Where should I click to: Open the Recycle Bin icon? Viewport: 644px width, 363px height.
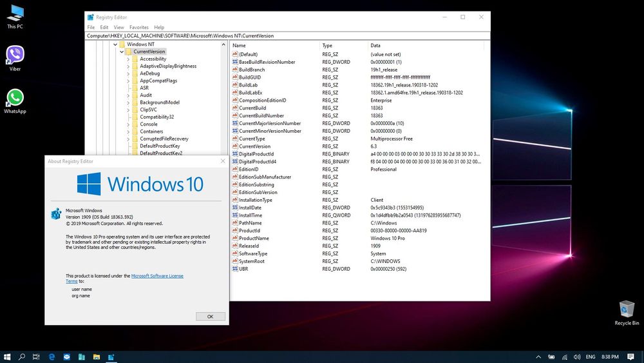tap(627, 313)
